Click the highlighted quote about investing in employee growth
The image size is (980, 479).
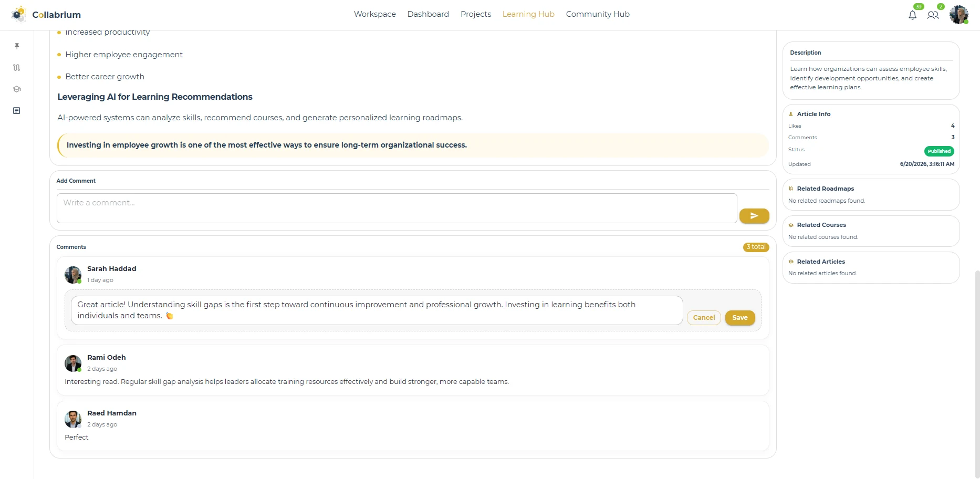[413, 145]
